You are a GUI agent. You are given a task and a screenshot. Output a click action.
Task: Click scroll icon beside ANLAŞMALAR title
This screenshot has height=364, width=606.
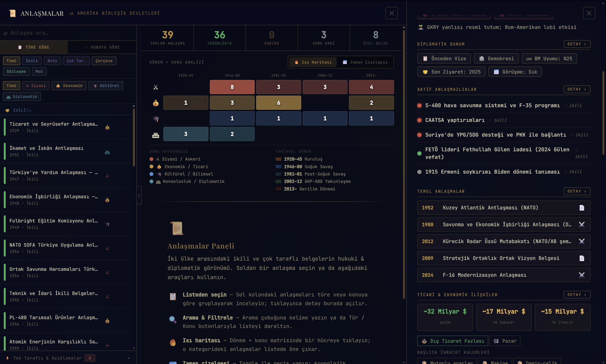click(12, 13)
